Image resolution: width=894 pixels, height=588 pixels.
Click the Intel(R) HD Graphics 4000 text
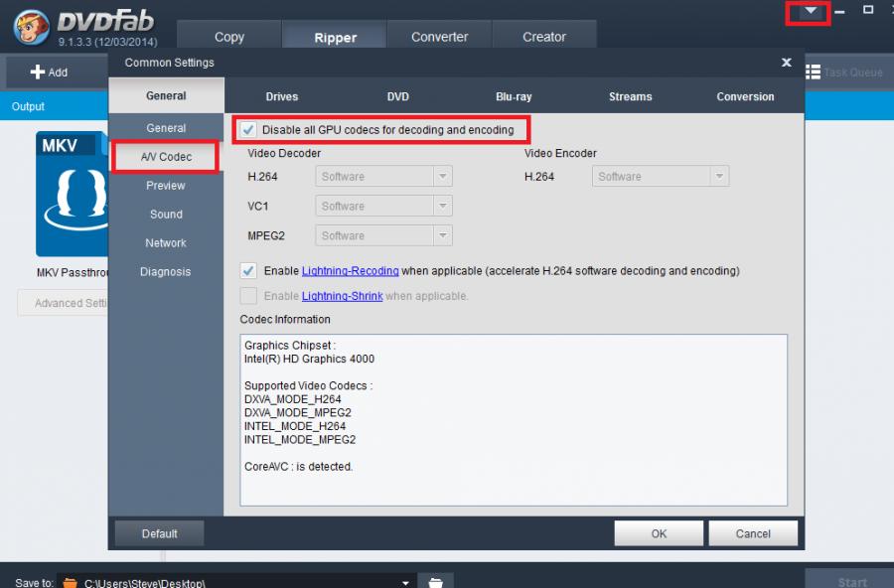pos(309,359)
